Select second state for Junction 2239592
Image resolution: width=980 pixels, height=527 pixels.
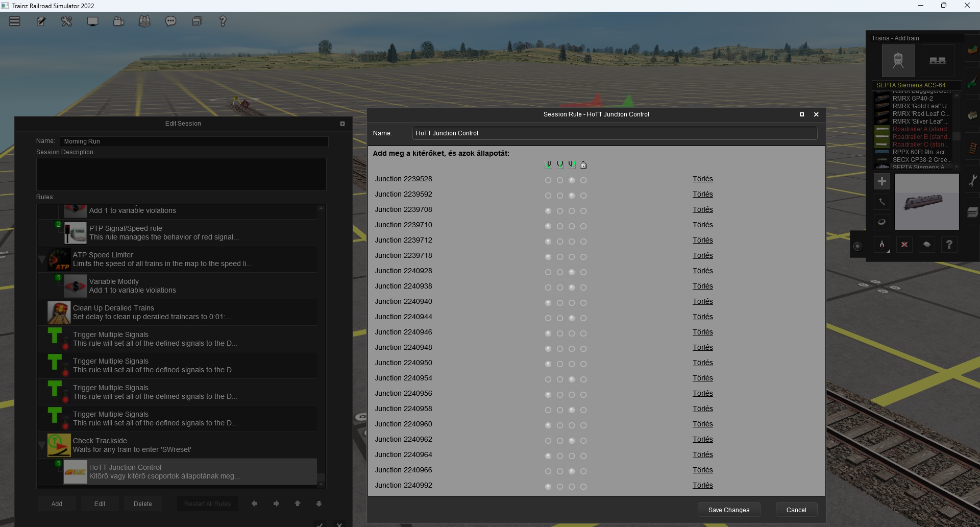click(560, 196)
